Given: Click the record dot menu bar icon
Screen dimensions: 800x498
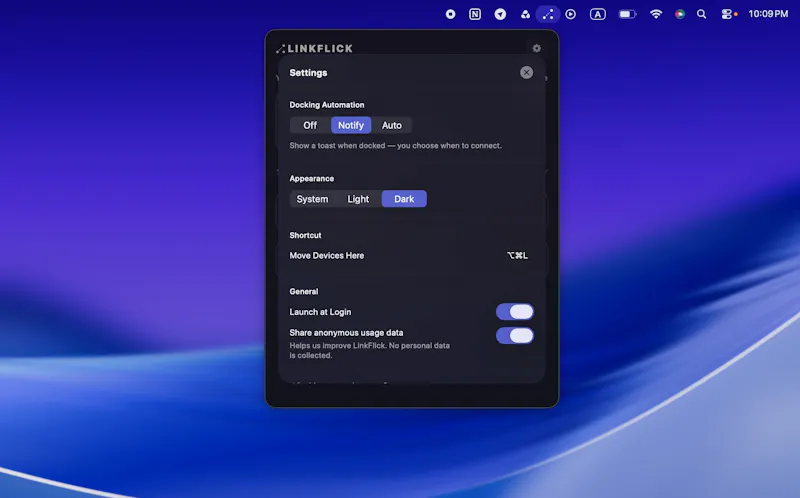Looking at the screenshot, I should (x=450, y=14).
